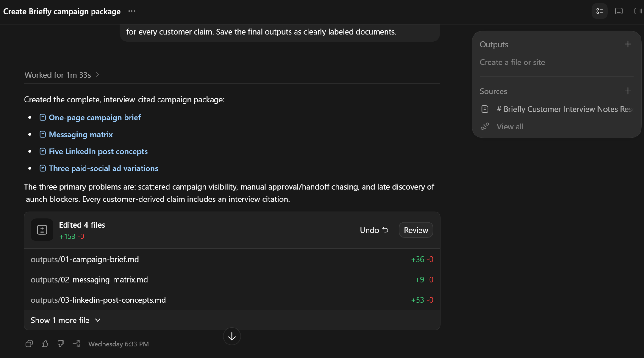Open Five LinkedIn post concepts link
Viewport: 644px width, 358px height.
coord(98,151)
